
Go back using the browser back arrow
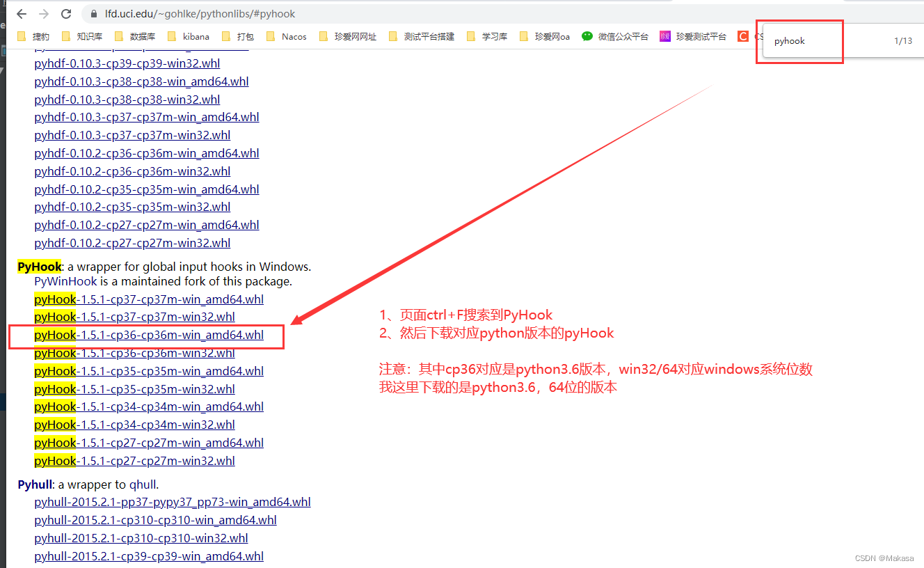(22, 14)
